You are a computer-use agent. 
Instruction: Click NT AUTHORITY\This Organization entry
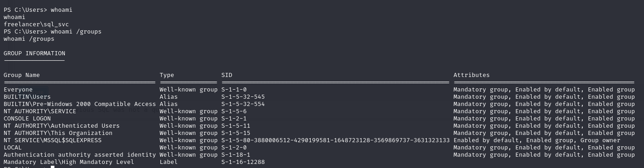click(x=58, y=133)
